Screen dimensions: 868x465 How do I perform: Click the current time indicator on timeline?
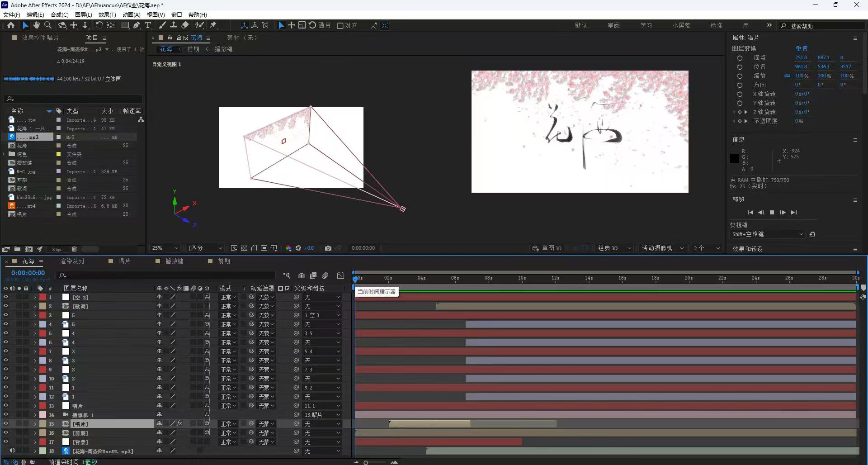coord(355,279)
